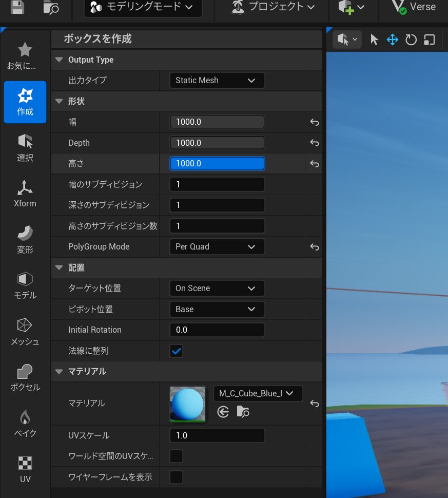Screen dimensions: 448x498
Task: Browse to the material in the Content Browser
Action: [243, 412]
